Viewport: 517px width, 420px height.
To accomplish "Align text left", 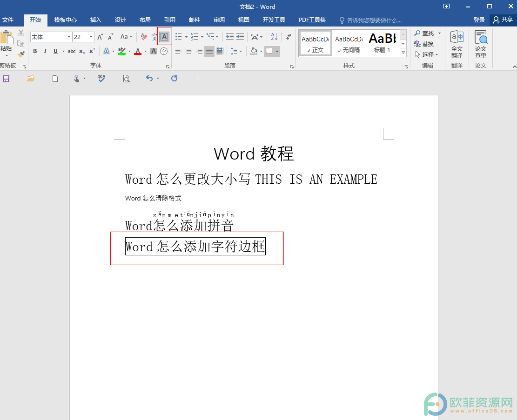I will pos(178,51).
